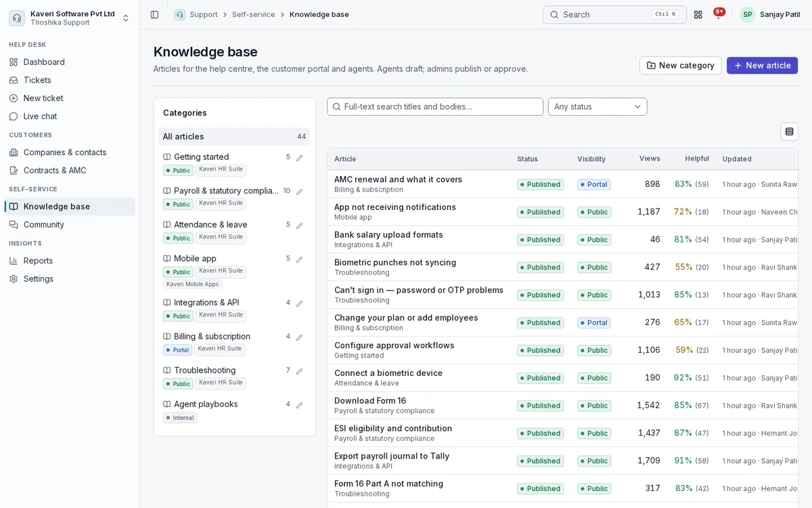Sort by the Views column header
Image resolution: width=812 pixels, height=508 pixels.
coord(650,158)
